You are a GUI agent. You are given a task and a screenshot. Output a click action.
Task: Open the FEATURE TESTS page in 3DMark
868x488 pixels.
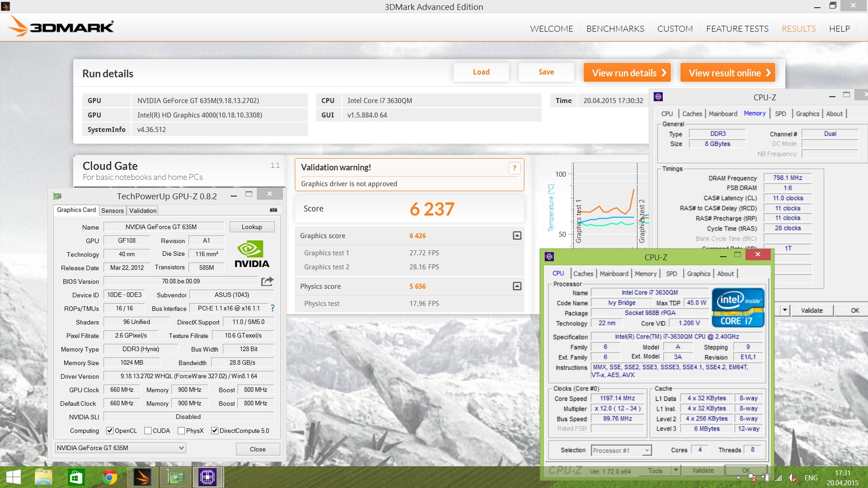737,28
